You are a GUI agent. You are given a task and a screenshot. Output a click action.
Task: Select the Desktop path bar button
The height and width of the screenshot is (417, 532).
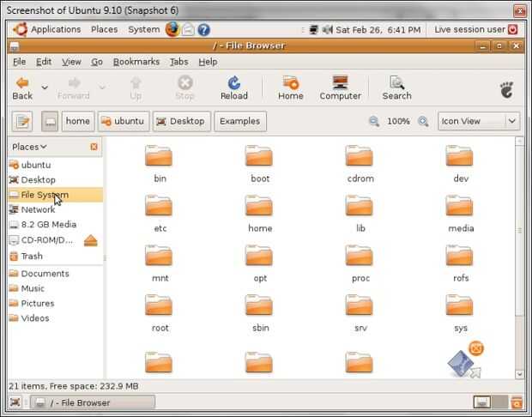(x=182, y=121)
